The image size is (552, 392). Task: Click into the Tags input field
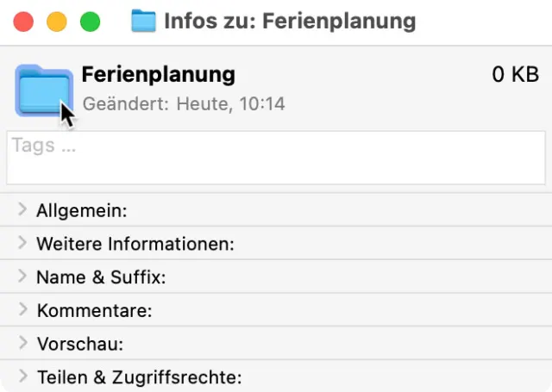(x=276, y=157)
